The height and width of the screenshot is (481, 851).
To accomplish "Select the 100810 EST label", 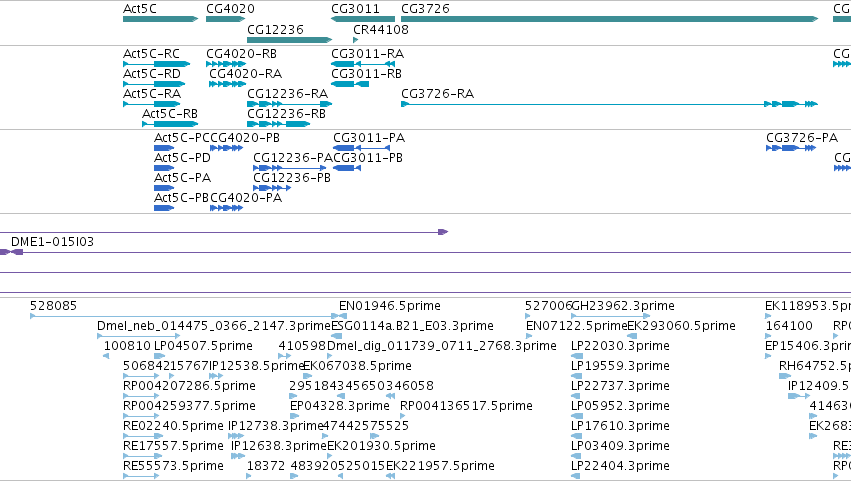I will (x=127, y=346).
